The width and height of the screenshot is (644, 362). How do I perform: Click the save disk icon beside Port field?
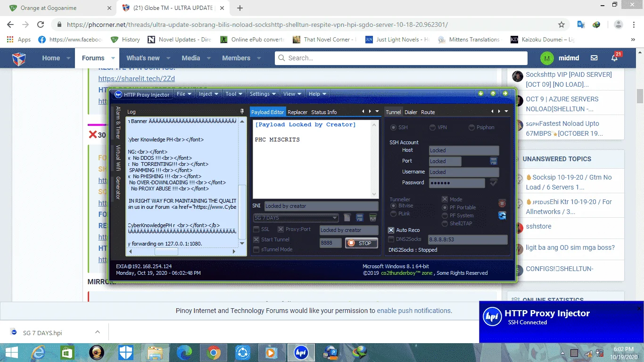point(493,161)
